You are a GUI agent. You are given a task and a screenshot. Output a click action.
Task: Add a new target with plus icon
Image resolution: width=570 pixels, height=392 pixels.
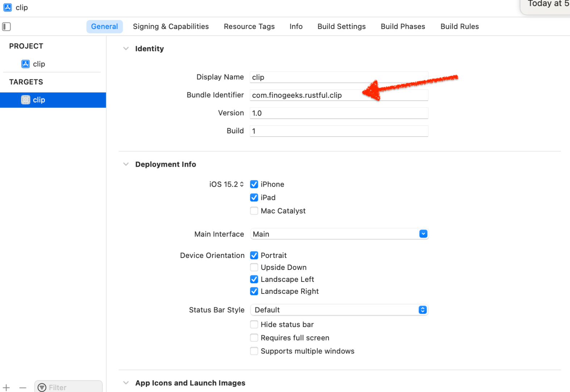coord(7,388)
